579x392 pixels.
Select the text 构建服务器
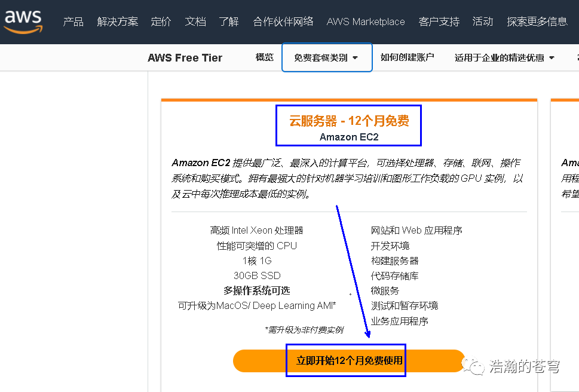click(x=394, y=261)
